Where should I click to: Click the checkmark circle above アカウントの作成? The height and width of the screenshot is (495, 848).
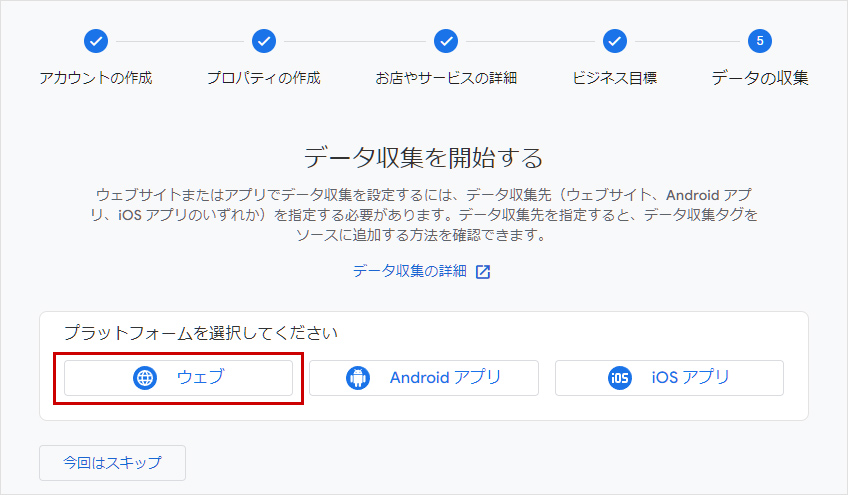96,41
